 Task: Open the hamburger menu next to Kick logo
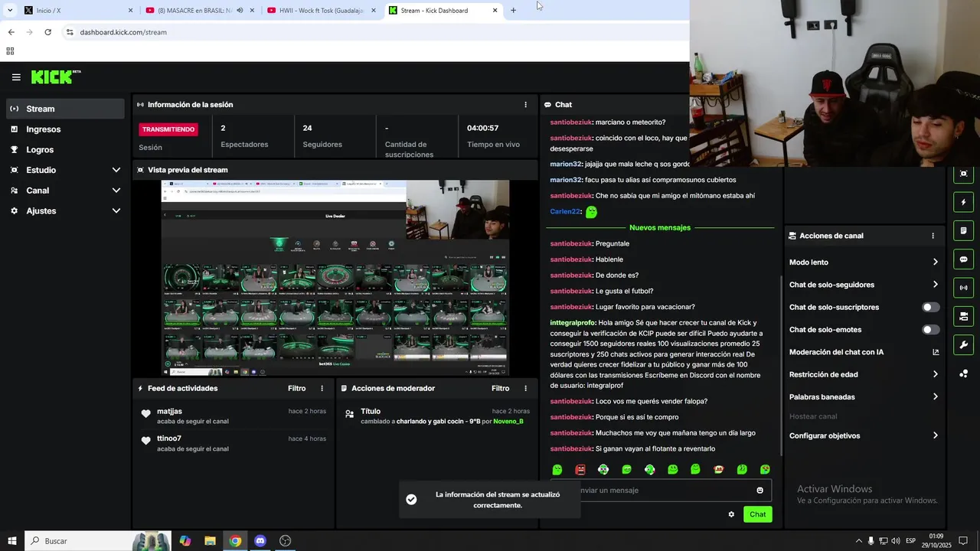click(x=16, y=77)
